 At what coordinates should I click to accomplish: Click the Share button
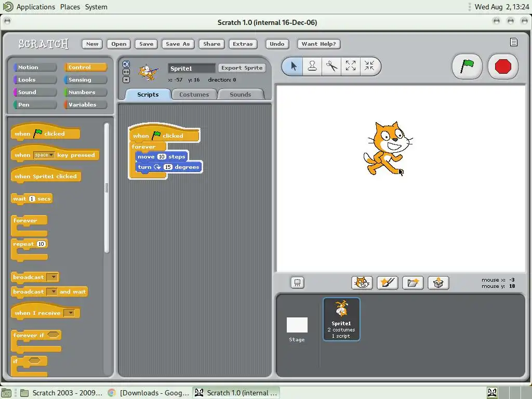pyautogui.click(x=212, y=44)
